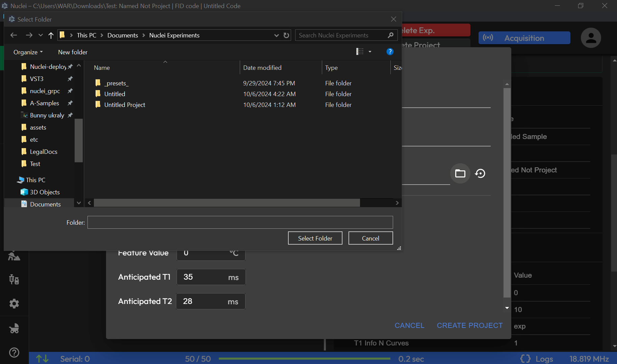Click the sidebar cart icon

14,328
